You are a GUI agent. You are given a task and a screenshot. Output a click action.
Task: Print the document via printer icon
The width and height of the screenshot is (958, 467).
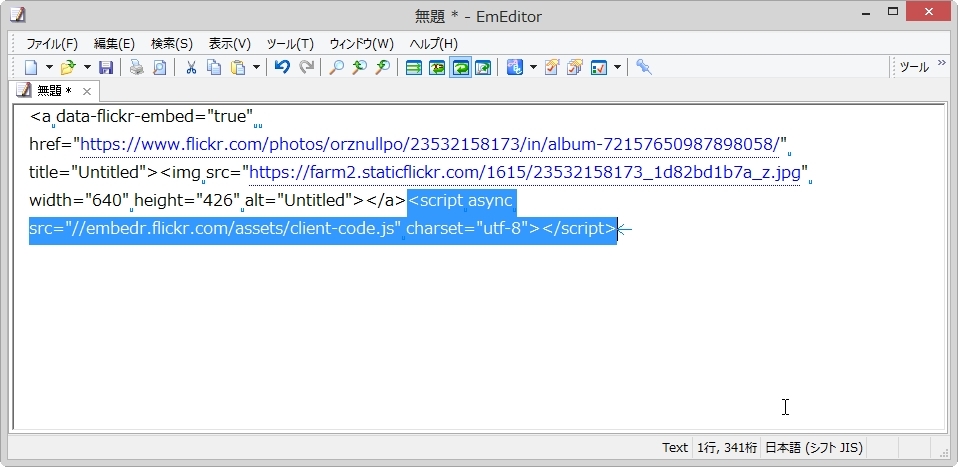137,67
